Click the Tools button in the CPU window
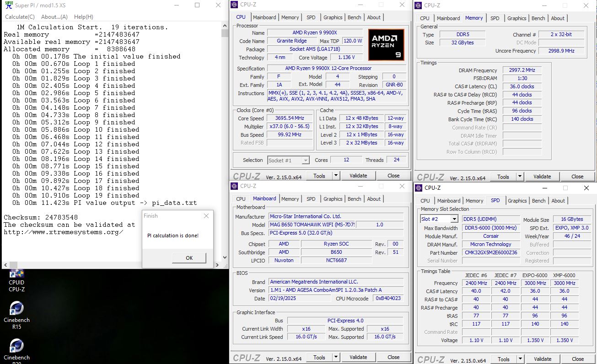597x364 pixels. pos(319,176)
